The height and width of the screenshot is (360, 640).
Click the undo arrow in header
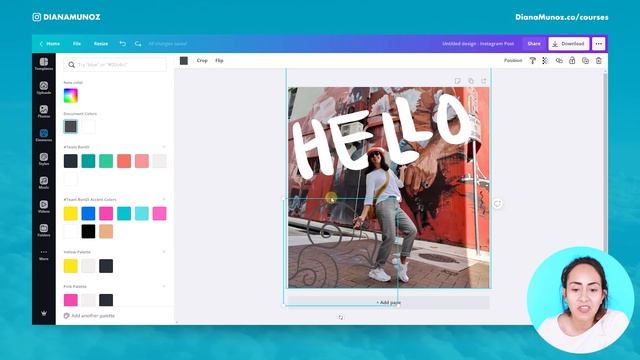[x=122, y=43]
